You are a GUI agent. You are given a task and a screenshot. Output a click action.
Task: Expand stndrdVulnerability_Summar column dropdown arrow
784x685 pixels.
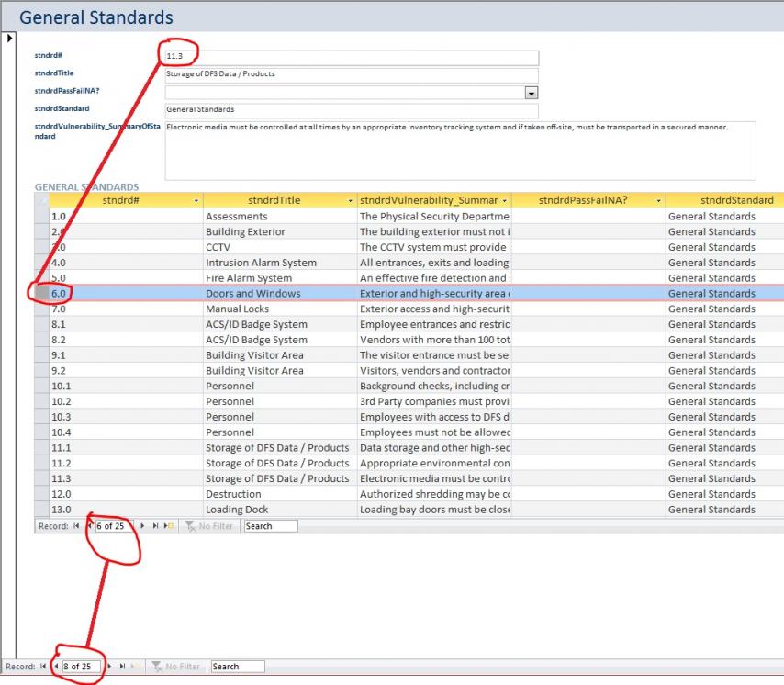(504, 200)
